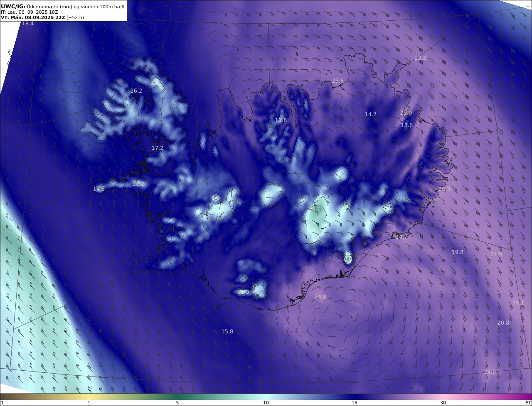Click the 23.5 value label
Screen dimensions: 532x406
tap(338, 81)
